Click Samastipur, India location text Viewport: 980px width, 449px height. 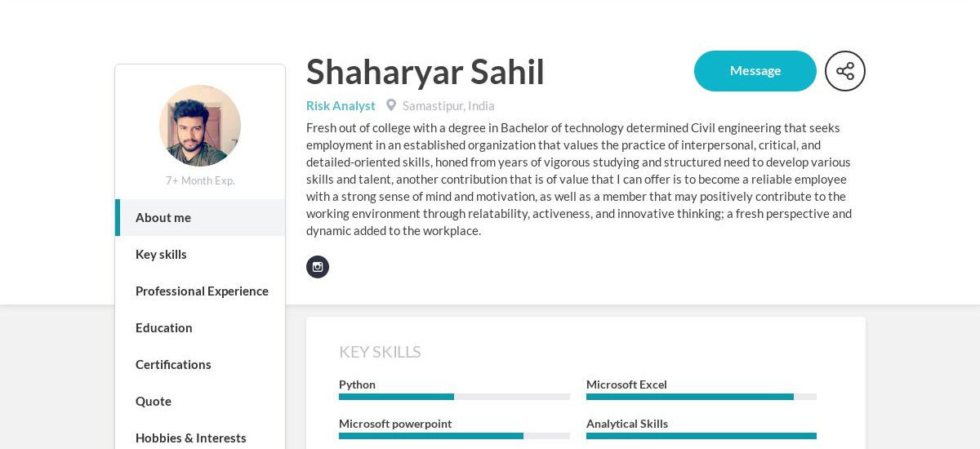click(x=448, y=105)
